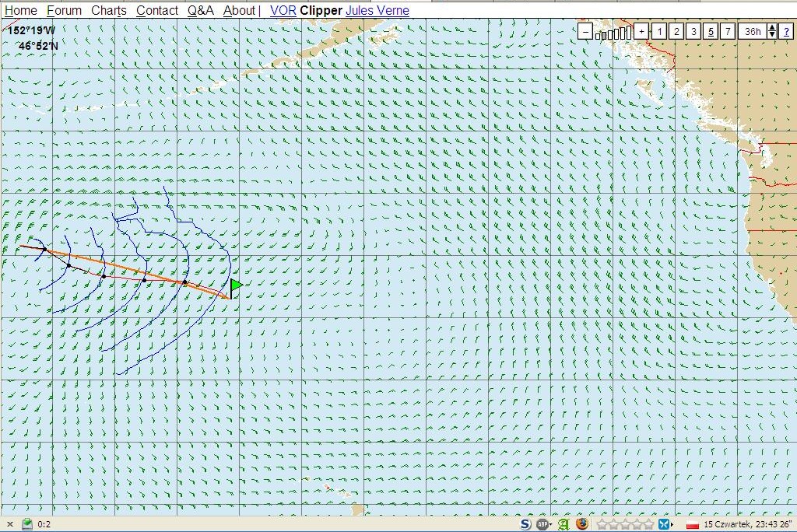This screenshot has height=532, width=797.
Task: Click the green gothic A icon
Action: point(563,525)
